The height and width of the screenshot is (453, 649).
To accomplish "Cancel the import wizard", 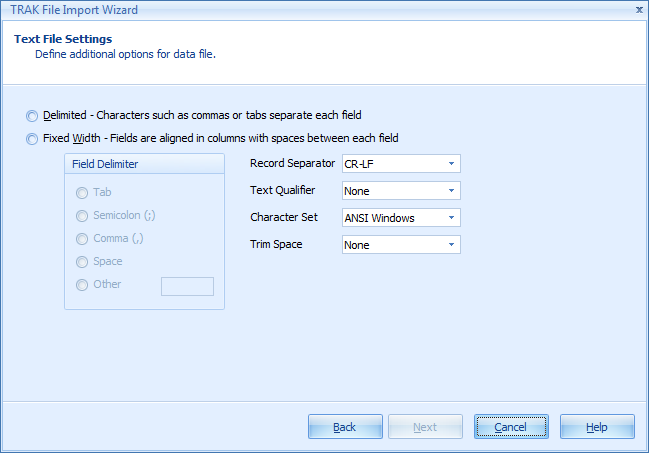I will (x=510, y=427).
